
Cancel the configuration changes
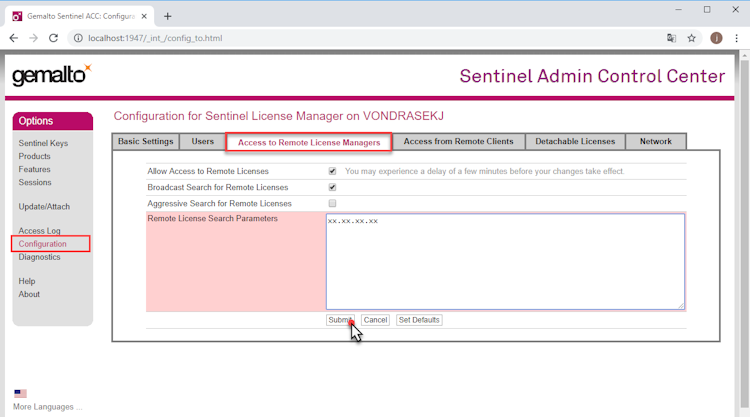pyautogui.click(x=375, y=320)
